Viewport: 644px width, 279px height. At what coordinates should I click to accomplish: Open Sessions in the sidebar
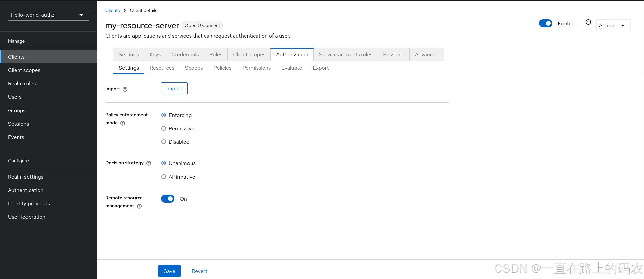(49, 124)
